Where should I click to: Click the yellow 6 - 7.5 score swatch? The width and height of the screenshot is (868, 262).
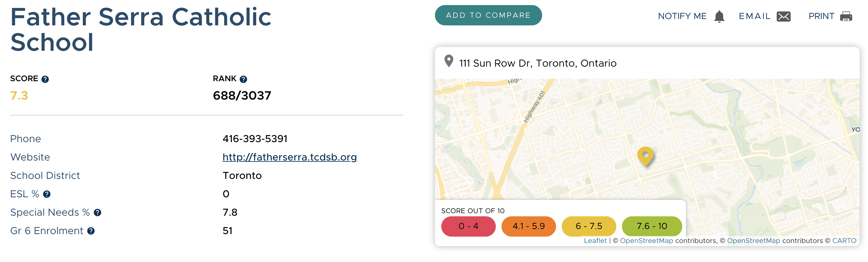(589, 226)
